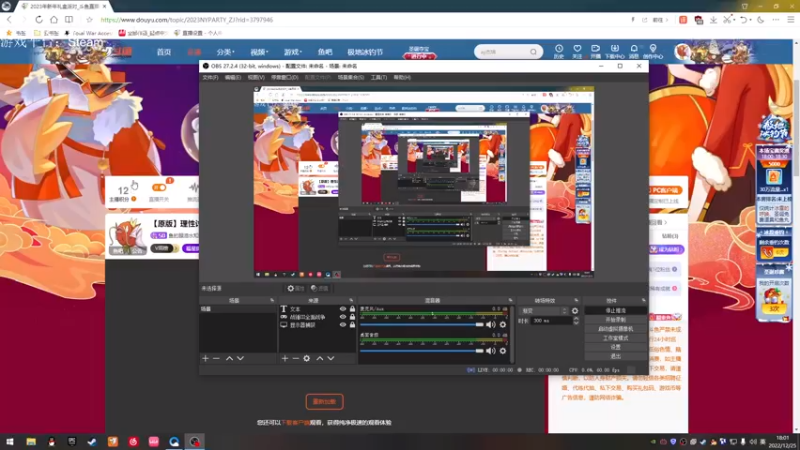This screenshot has height=450, width=800.
Task: Undock the Scenes panel
Action: (x=272, y=301)
